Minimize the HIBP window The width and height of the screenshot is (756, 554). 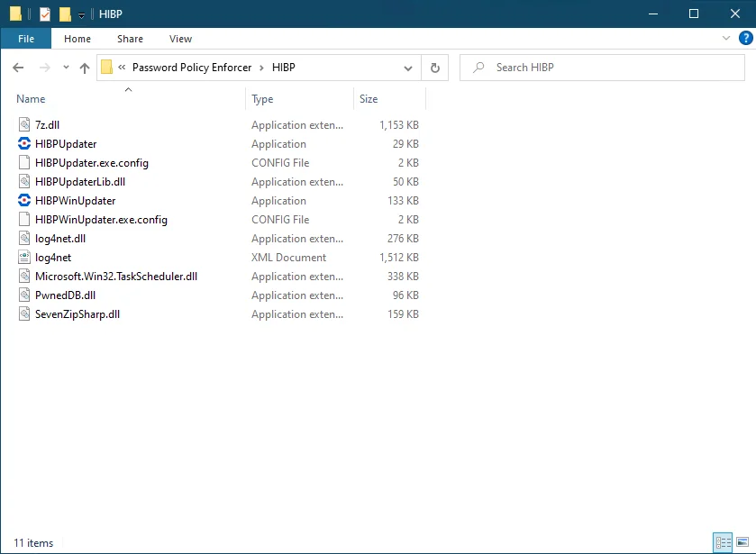652,14
